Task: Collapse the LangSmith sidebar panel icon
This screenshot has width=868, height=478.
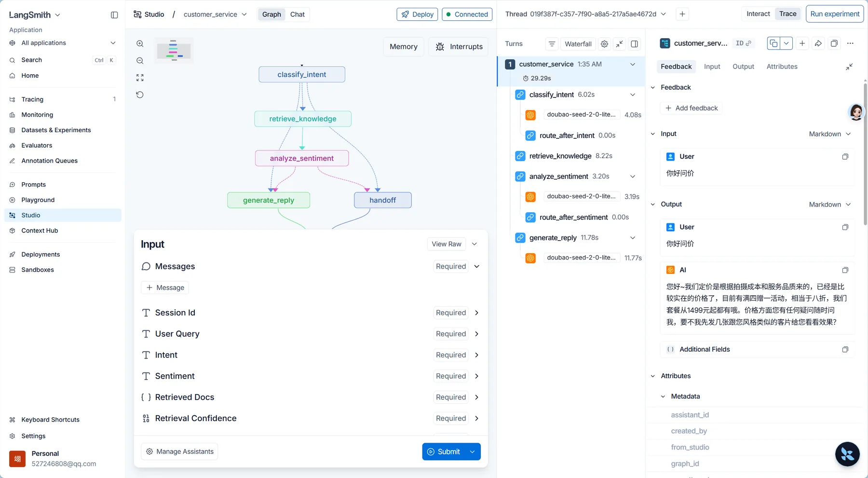Action: (x=114, y=15)
